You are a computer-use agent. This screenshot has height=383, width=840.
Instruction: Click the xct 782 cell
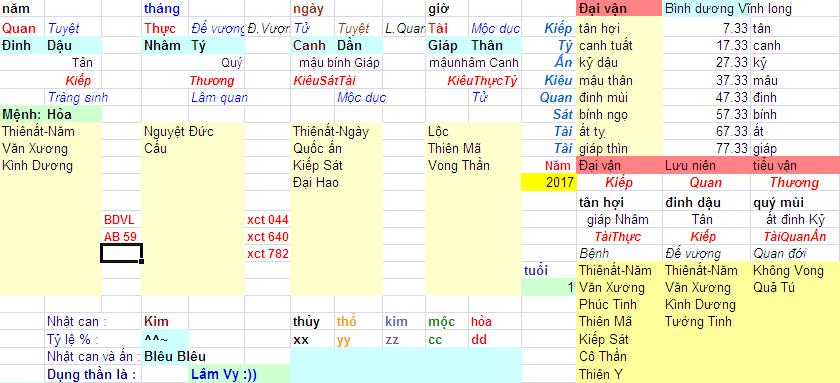point(267,254)
